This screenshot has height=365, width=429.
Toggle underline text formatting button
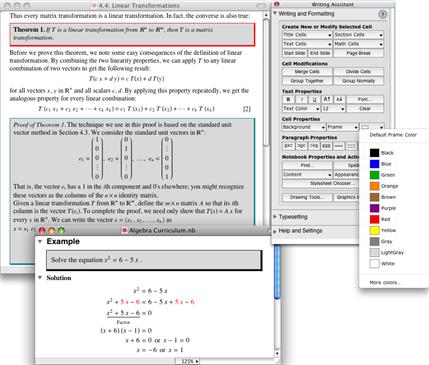tap(314, 99)
